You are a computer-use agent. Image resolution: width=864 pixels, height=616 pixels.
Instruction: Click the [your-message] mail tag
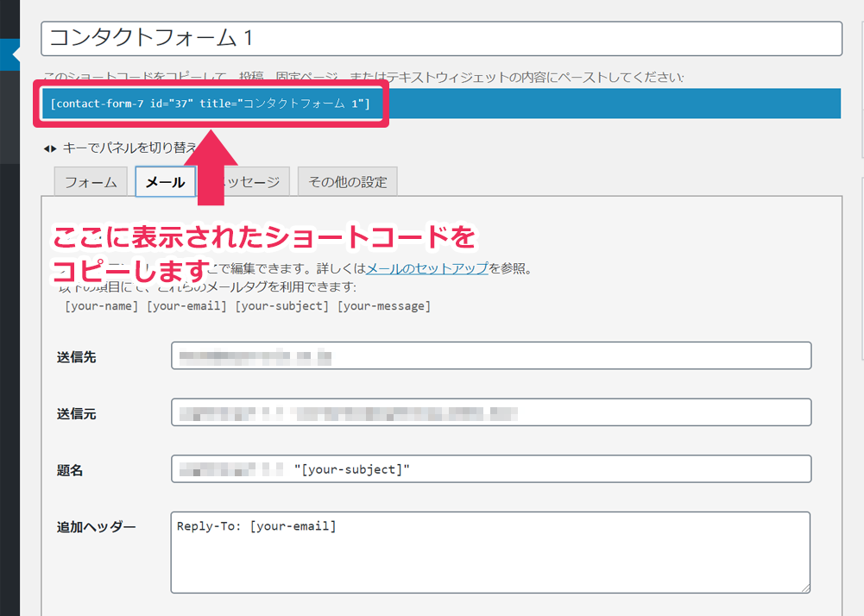pos(383,306)
